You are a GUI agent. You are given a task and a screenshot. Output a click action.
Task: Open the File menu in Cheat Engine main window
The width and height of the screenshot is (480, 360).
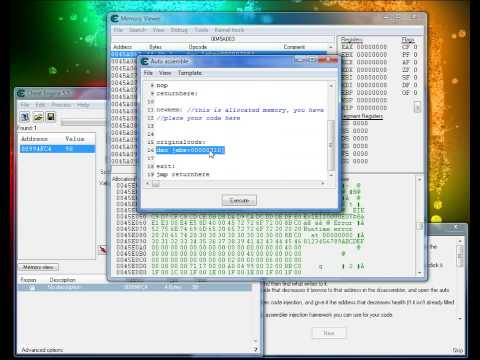tap(25, 105)
